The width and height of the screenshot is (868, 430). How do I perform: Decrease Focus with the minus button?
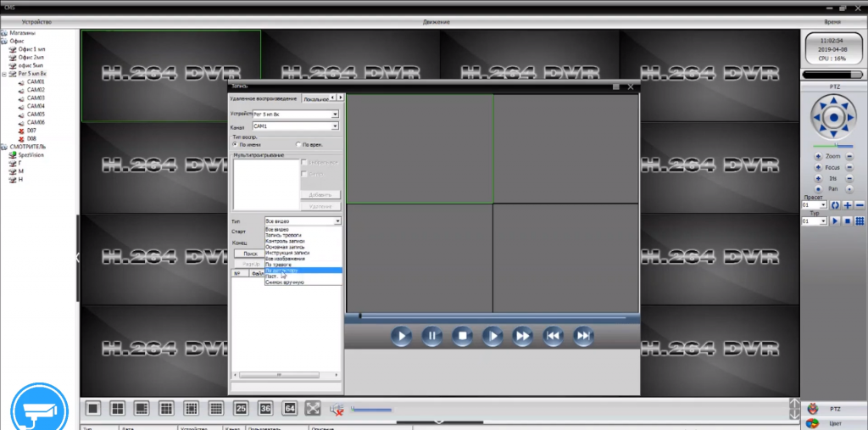pos(849,167)
